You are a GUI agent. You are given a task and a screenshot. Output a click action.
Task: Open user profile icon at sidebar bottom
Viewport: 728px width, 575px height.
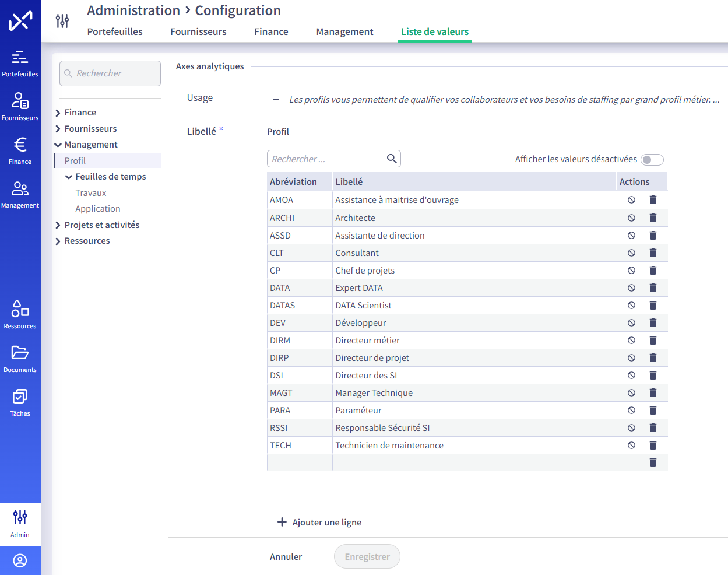click(x=20, y=561)
